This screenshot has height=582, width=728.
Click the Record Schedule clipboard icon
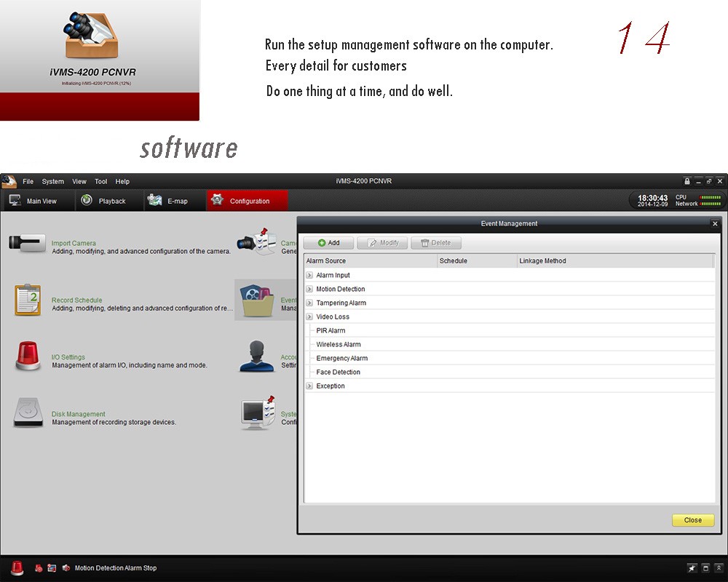(x=28, y=300)
